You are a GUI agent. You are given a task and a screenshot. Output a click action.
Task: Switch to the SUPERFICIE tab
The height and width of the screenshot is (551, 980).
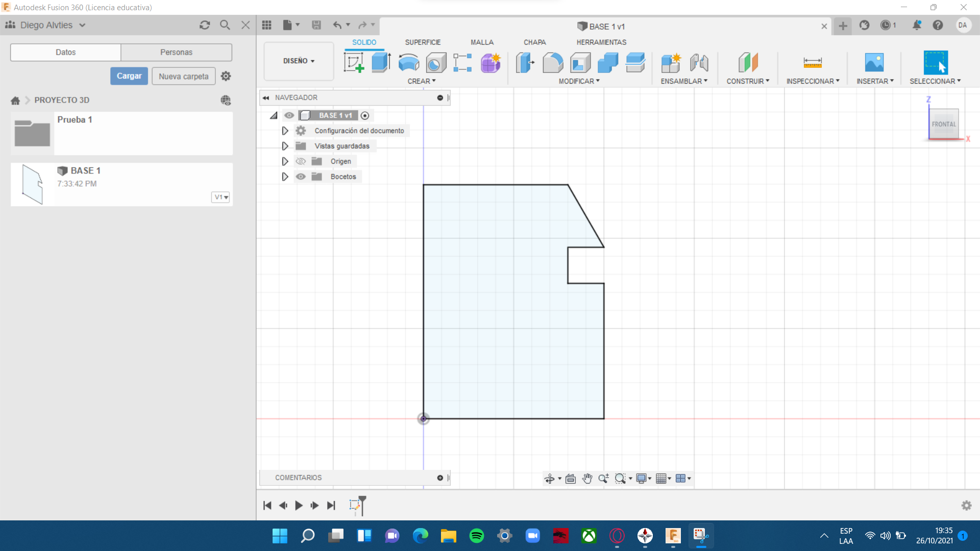(x=423, y=42)
